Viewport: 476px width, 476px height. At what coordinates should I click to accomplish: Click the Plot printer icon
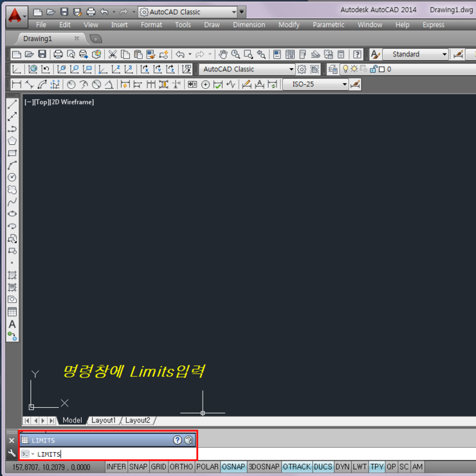point(58,54)
